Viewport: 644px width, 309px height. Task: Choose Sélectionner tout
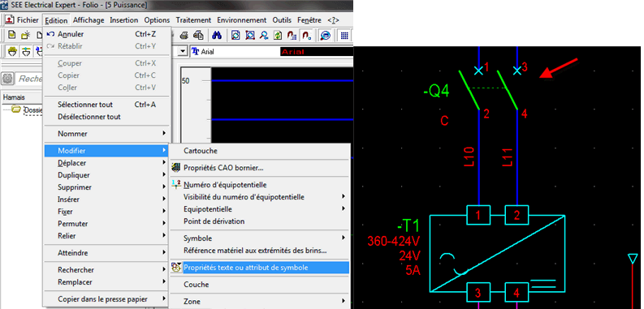click(106, 105)
